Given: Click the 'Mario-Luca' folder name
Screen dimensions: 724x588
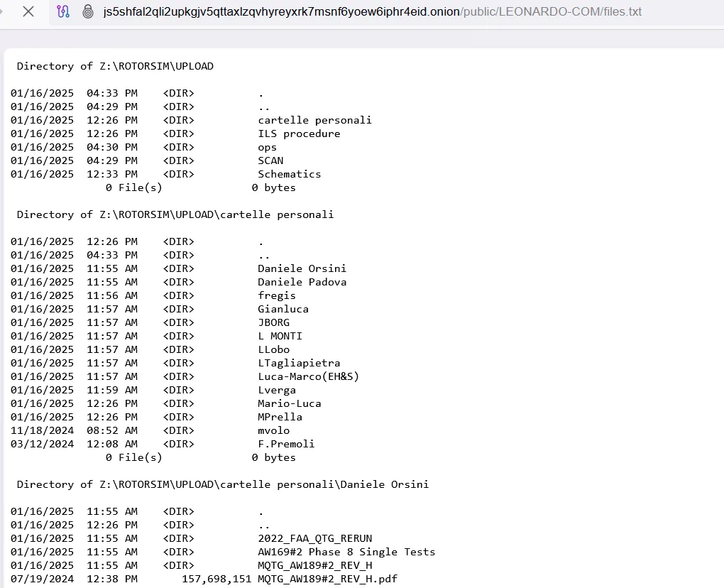Looking at the screenshot, I should 289,403.
